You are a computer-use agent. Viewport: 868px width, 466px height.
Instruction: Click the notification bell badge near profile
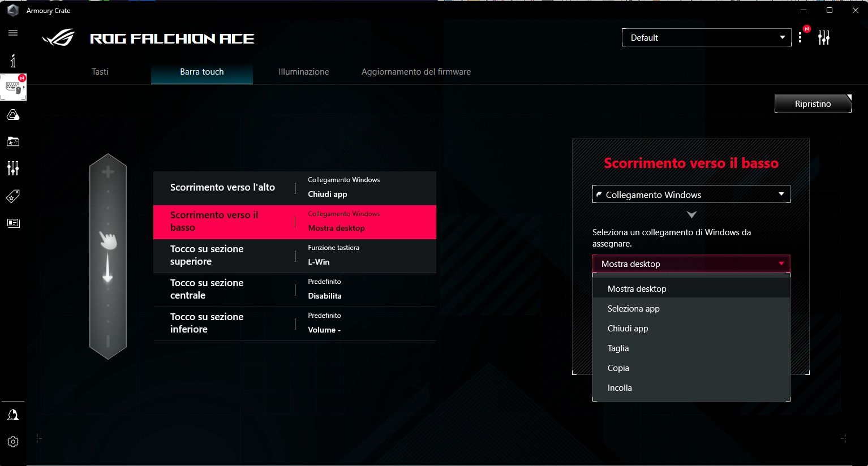pos(807,29)
